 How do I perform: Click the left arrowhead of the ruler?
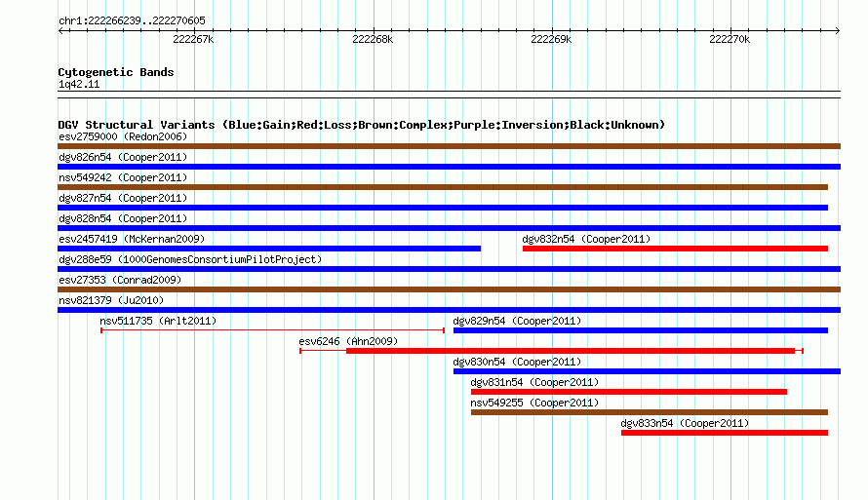point(60,30)
